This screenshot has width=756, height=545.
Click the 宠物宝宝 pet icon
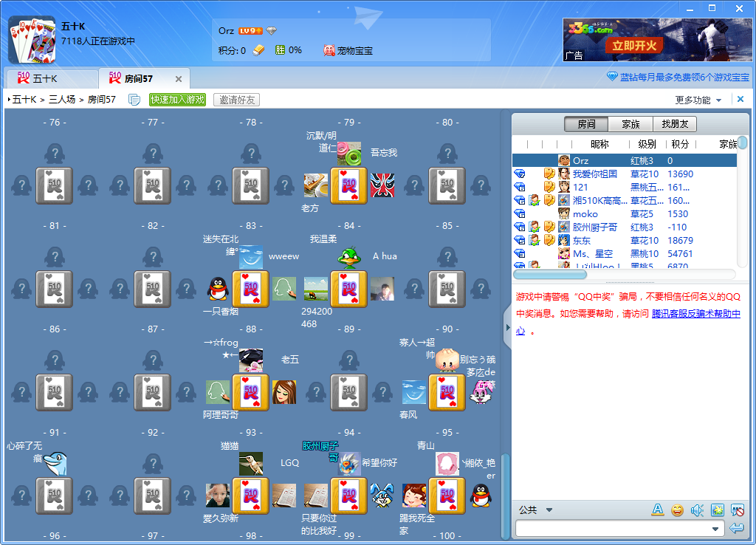pos(330,50)
